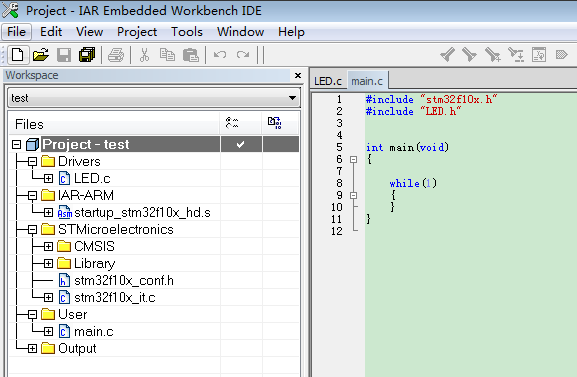Click the Redo arrow icon
577x377 pixels.
pos(243,55)
